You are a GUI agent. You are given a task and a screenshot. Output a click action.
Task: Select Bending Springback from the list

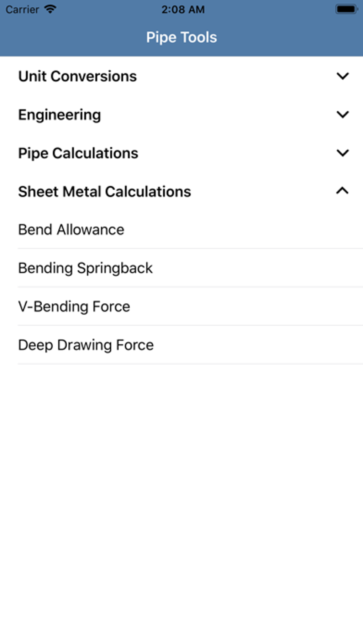85,268
